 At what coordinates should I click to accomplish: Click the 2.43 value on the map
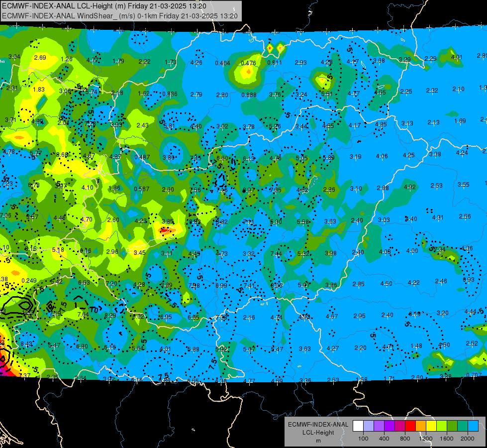[x=143, y=125]
